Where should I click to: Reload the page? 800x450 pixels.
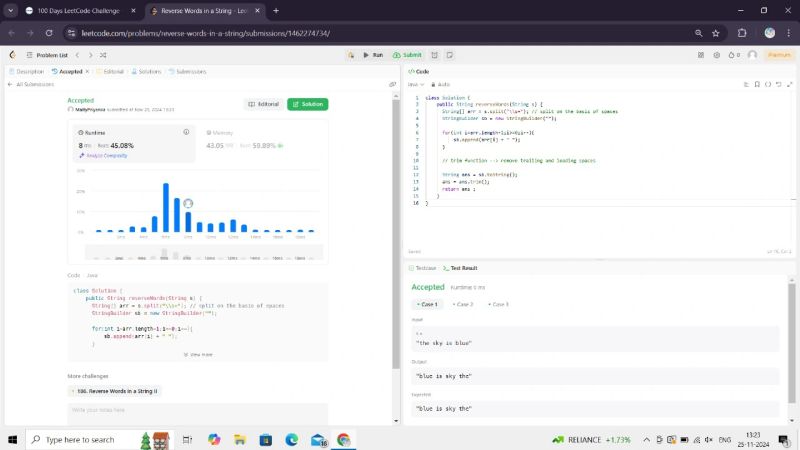49,33
